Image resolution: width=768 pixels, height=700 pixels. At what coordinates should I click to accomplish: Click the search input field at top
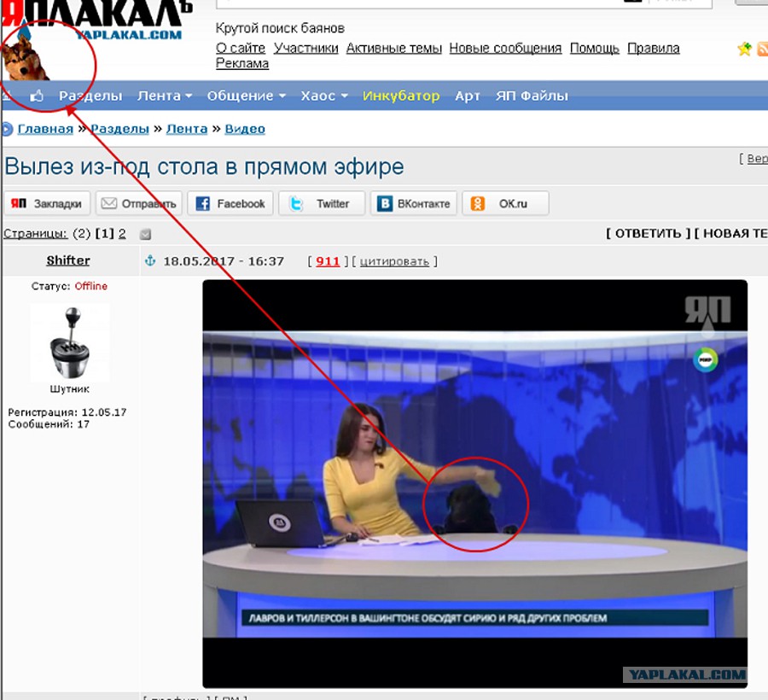pos(464,3)
